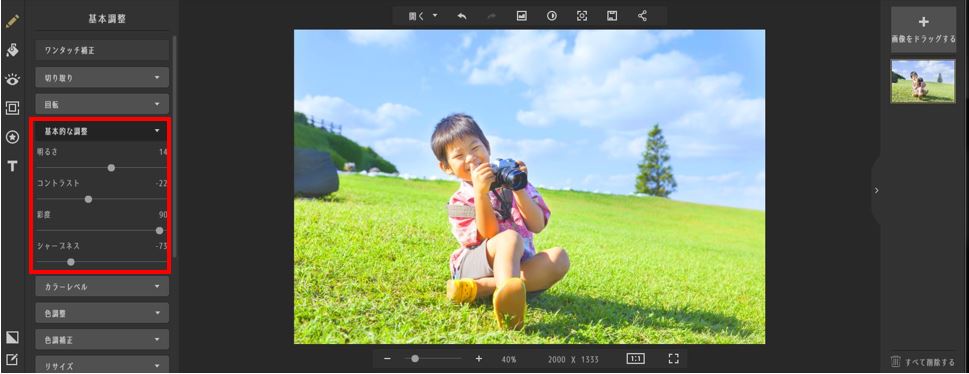Share the image via share icon

click(642, 16)
